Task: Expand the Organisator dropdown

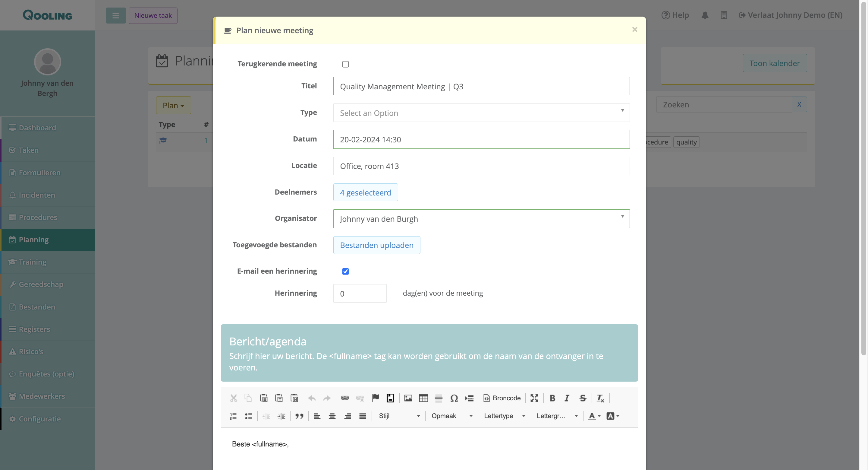Action: pyautogui.click(x=481, y=219)
